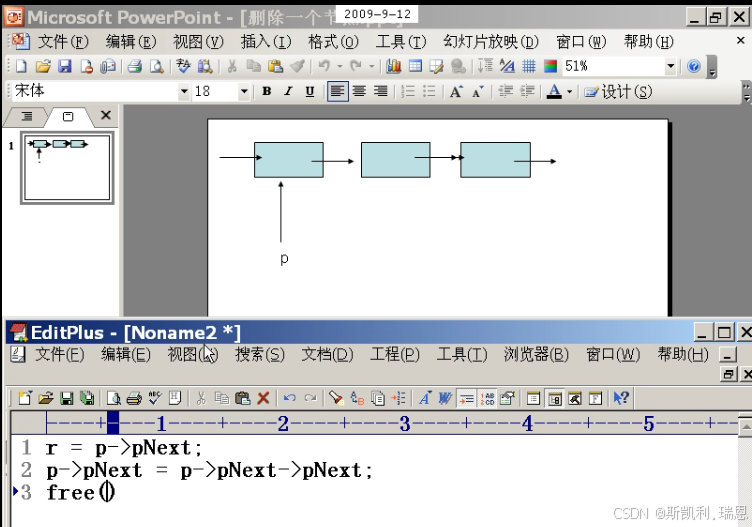Select Align Right in PowerPoint

(381, 91)
